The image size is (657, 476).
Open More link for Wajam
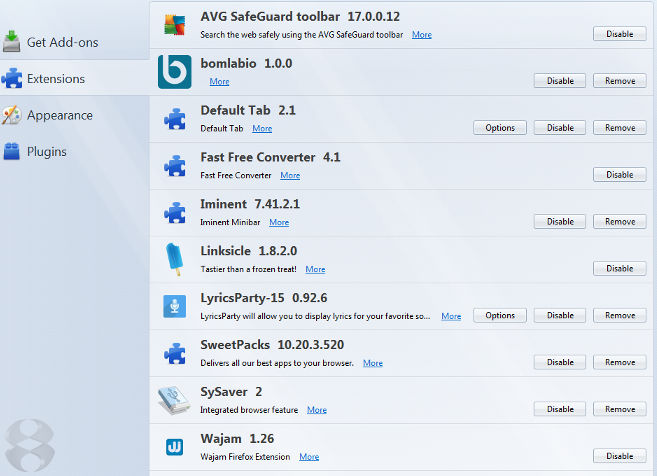pyautogui.click(x=309, y=457)
